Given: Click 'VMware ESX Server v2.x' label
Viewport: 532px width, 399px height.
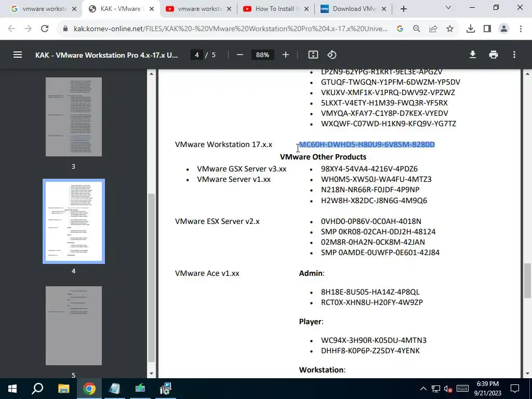Looking at the screenshot, I should 217,221.
